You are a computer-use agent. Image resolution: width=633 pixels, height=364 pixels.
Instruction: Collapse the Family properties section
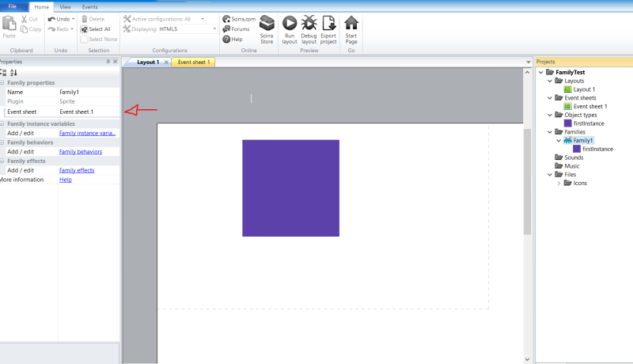[3, 82]
